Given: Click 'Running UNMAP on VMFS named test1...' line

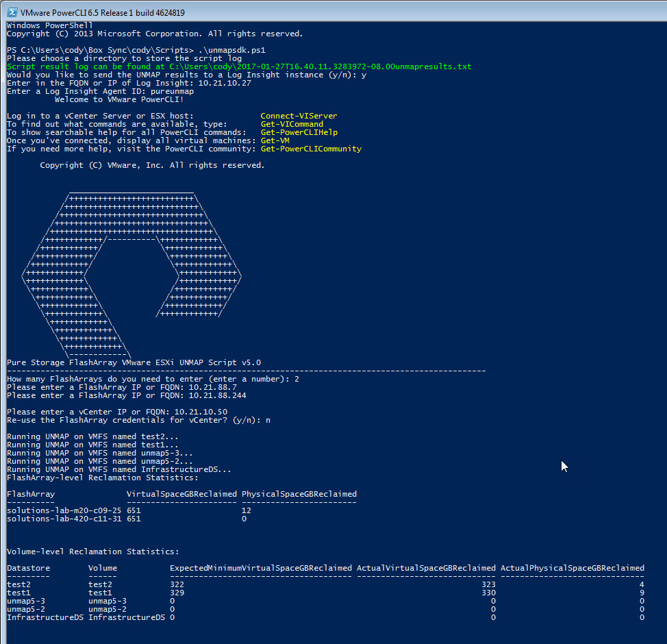Looking at the screenshot, I should pos(92,445).
